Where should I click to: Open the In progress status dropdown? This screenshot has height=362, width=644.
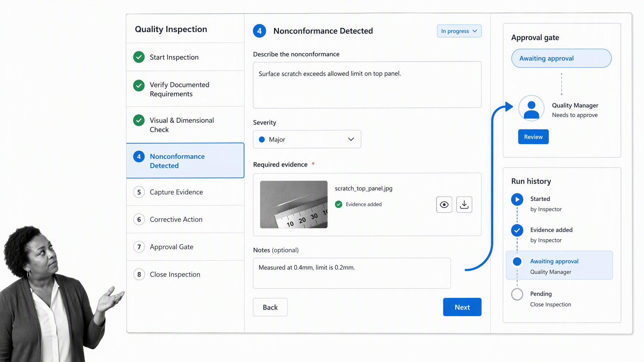click(x=459, y=31)
